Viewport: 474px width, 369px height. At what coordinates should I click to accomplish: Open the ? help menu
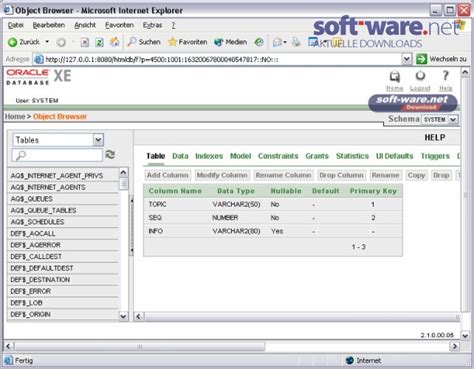point(173,25)
